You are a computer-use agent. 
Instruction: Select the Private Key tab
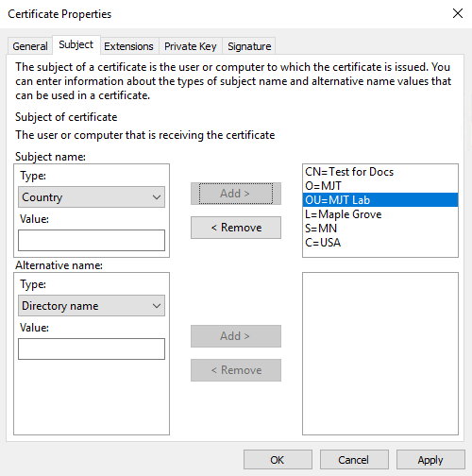(191, 46)
